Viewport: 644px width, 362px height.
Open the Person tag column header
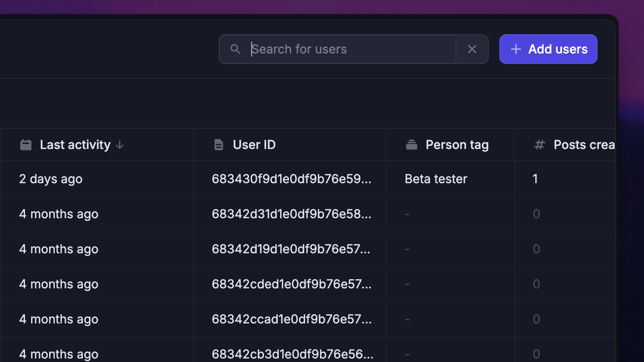[x=457, y=145]
